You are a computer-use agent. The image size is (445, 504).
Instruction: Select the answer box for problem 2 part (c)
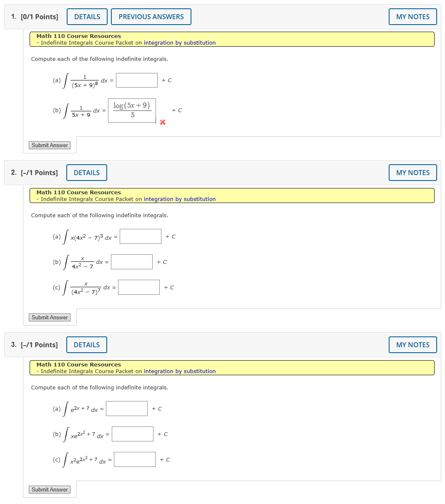pyautogui.click(x=138, y=287)
